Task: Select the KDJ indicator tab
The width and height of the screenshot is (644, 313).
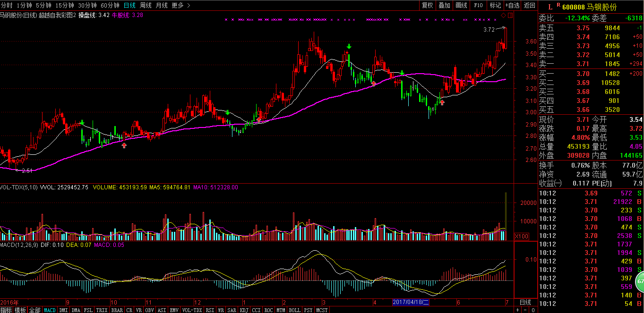Action: click(244, 310)
